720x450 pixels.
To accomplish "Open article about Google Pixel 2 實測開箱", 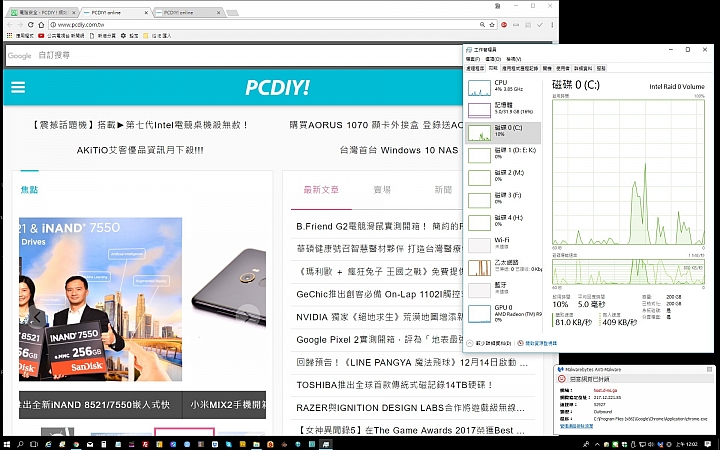I will 379,340.
